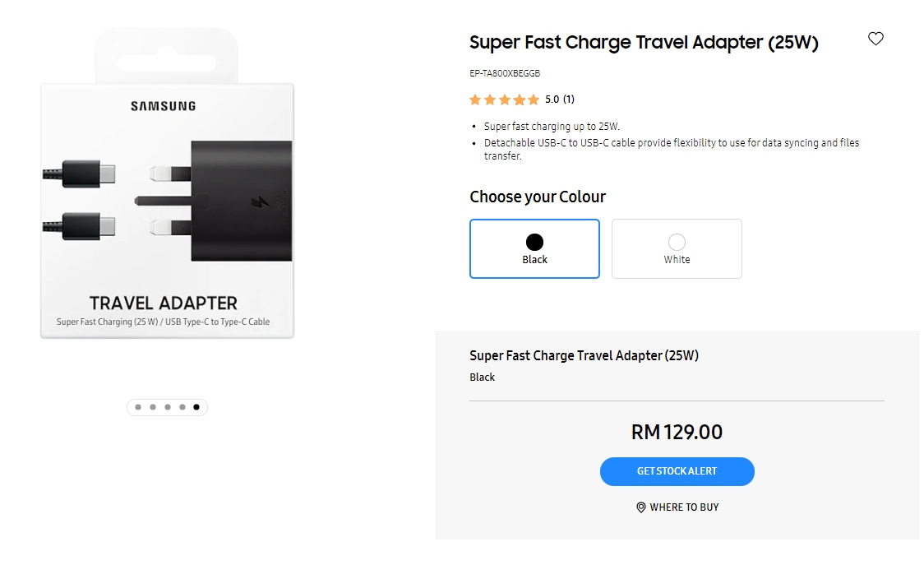The image size is (924, 579).
Task: Select the Black colour option box
Action: pyautogui.click(x=534, y=248)
